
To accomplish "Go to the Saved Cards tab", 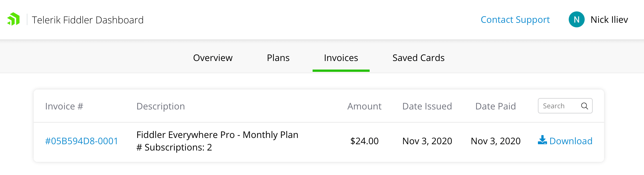I will (418, 58).
